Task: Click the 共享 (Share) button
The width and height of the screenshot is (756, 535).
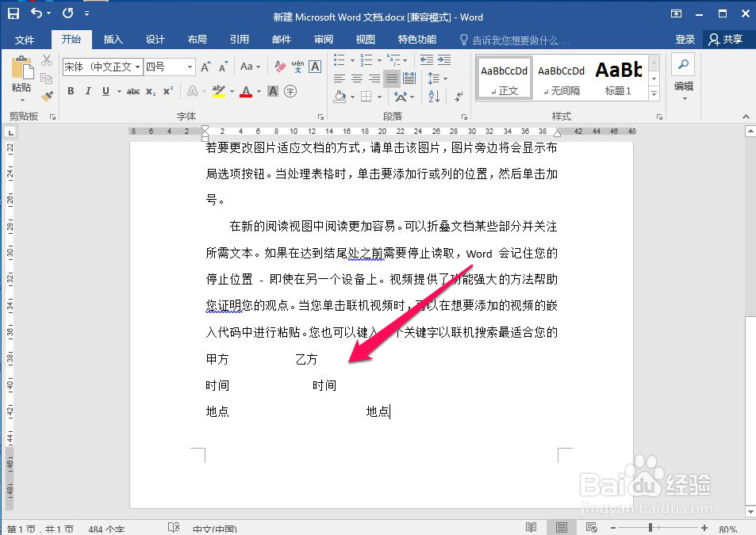Action: coord(733,38)
